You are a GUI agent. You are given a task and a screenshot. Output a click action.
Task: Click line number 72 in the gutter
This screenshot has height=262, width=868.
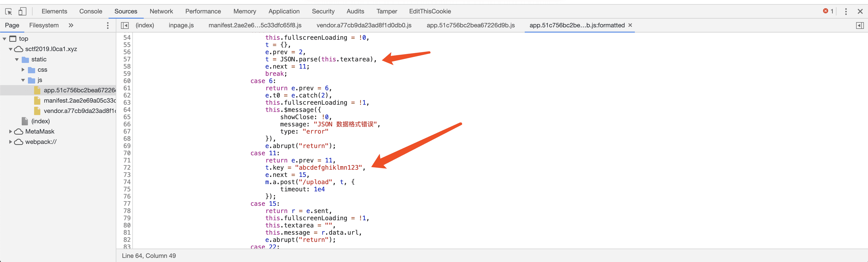127,168
